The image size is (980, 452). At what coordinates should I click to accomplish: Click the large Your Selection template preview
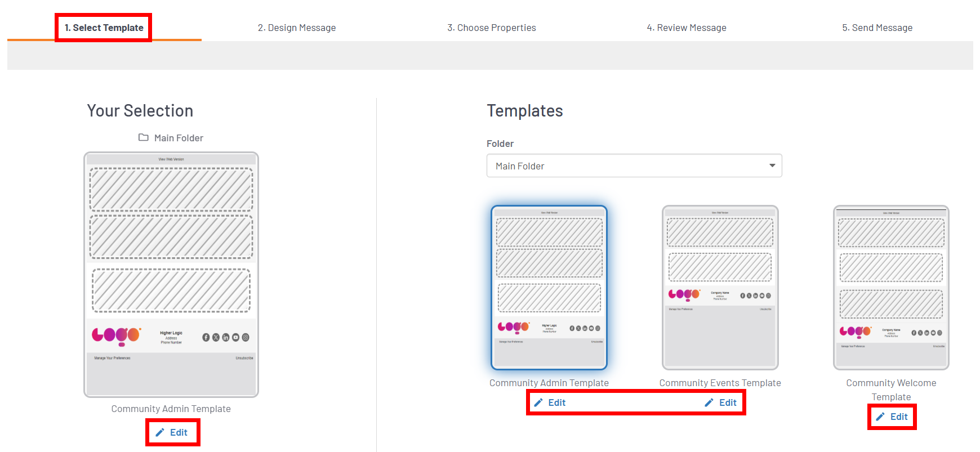point(171,274)
